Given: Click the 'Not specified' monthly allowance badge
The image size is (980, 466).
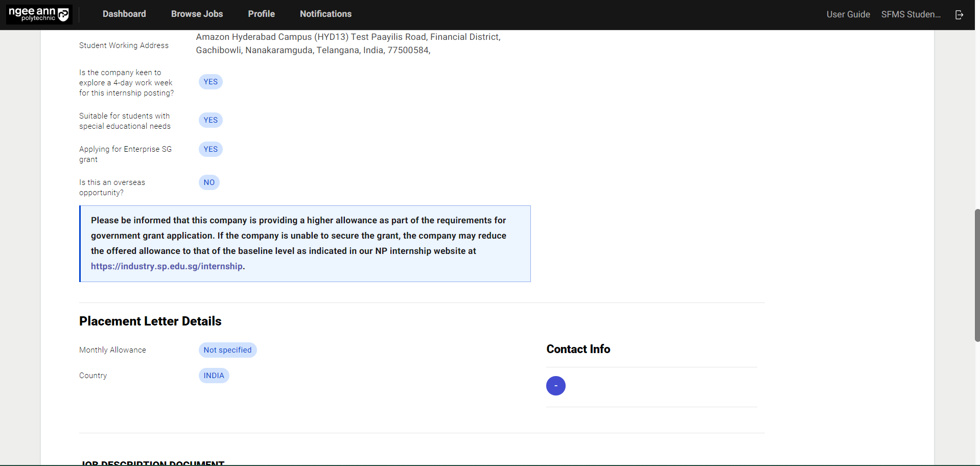Looking at the screenshot, I should coord(227,350).
